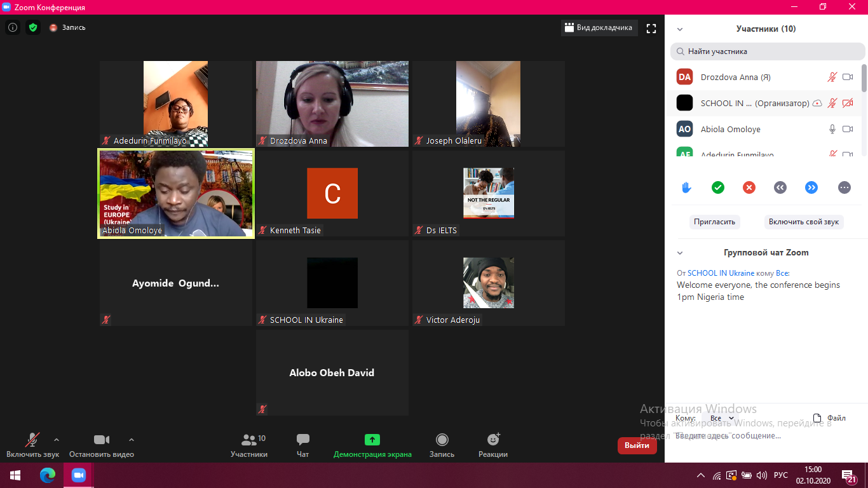This screenshot has height=488, width=868.
Task: Click the chat message input field
Action: tap(766, 436)
